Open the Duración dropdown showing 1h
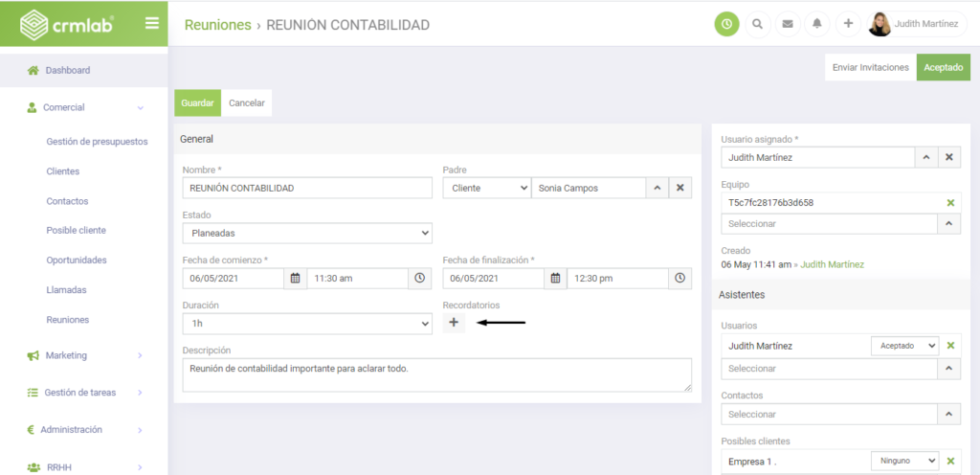The height and width of the screenshot is (475, 980). [306, 324]
